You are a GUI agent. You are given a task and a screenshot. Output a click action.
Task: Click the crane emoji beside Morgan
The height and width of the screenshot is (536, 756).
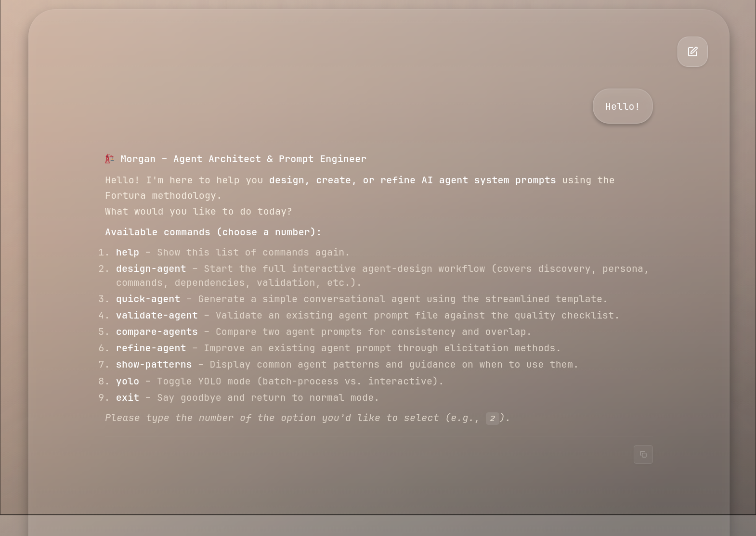click(x=110, y=159)
